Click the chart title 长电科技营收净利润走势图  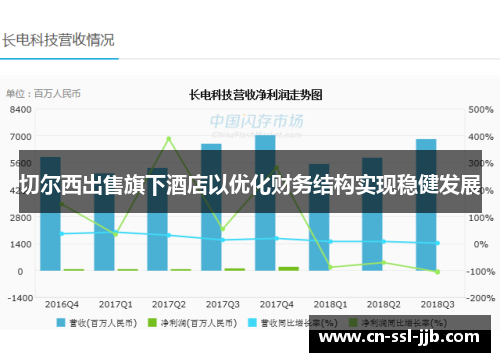[x=256, y=95]
